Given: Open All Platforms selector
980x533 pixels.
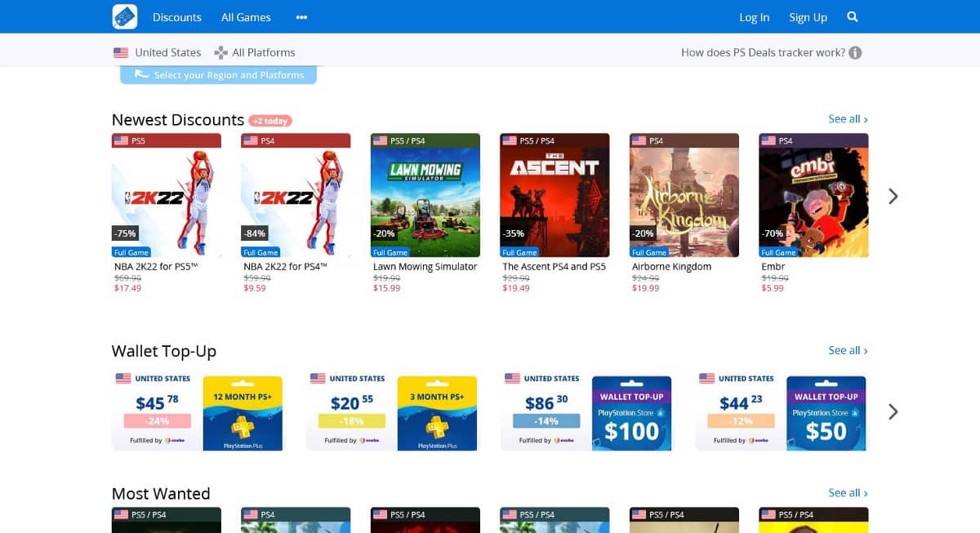Looking at the screenshot, I should click(x=255, y=52).
